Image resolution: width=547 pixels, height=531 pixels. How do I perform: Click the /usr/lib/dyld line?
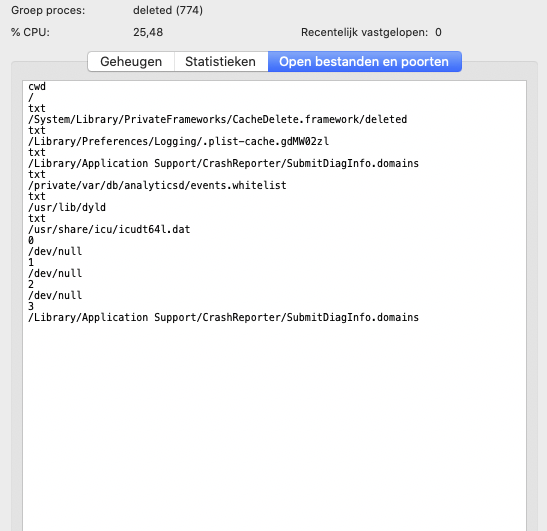(x=67, y=207)
